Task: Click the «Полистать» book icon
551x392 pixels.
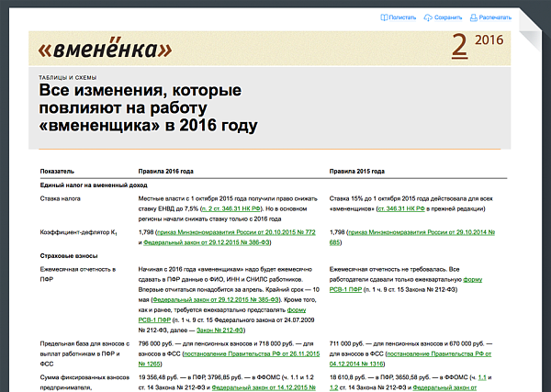Action: point(382,17)
